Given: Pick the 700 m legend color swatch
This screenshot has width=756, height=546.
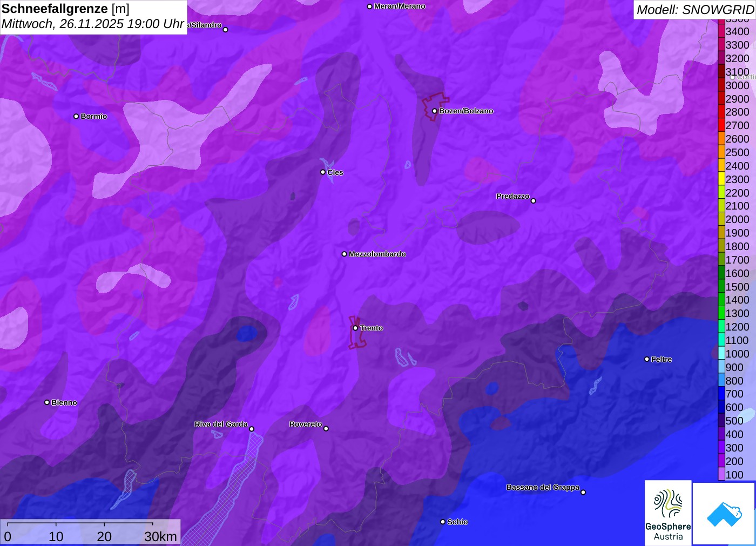Looking at the screenshot, I should (721, 394).
